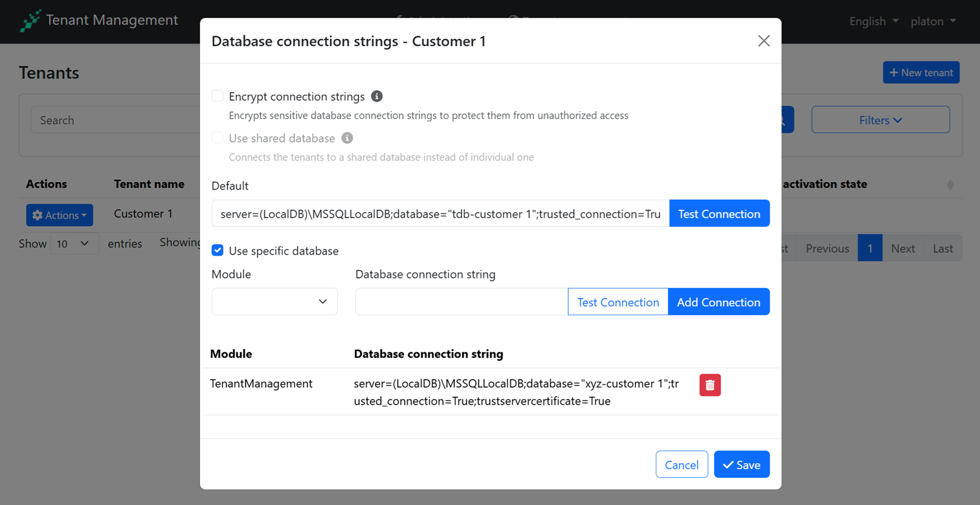Click the Default connection string field
Image resolution: width=980 pixels, height=505 pixels.
(440, 214)
